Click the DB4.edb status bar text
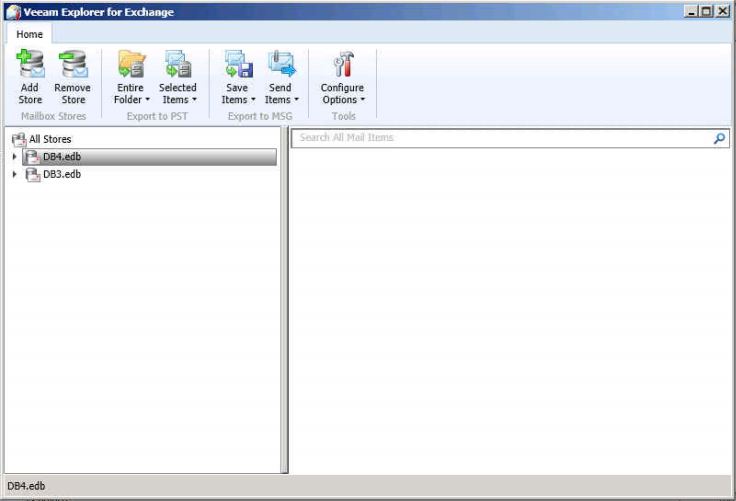Viewport: 736px width, 501px height. point(26,486)
